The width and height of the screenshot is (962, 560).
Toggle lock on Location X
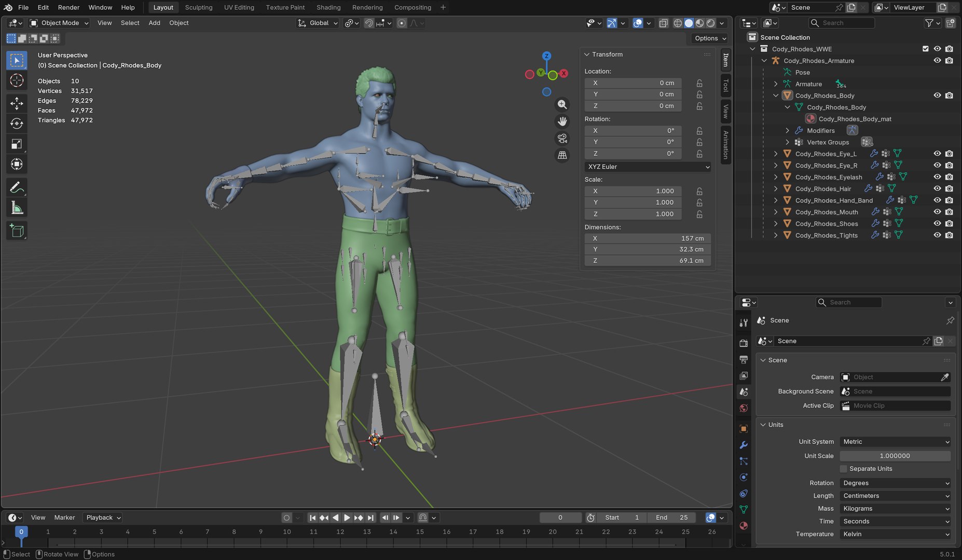699,83
